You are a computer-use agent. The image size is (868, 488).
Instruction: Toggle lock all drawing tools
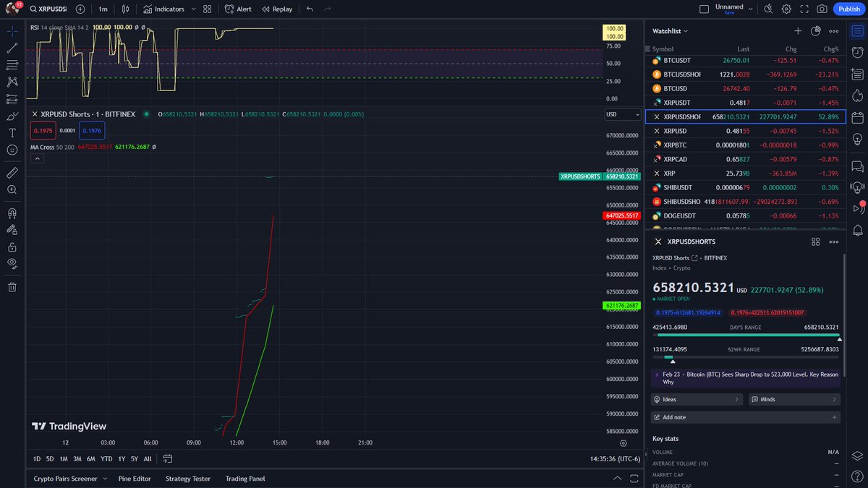(12, 247)
